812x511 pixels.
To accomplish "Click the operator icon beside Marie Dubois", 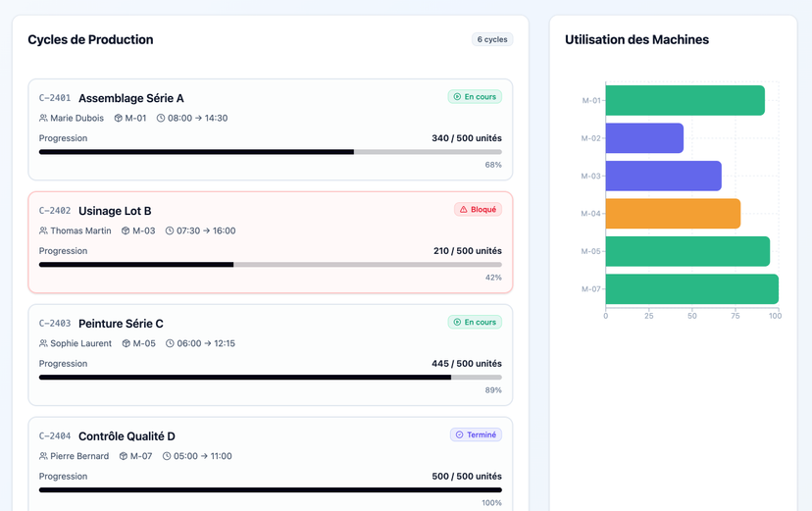I will [x=43, y=119].
